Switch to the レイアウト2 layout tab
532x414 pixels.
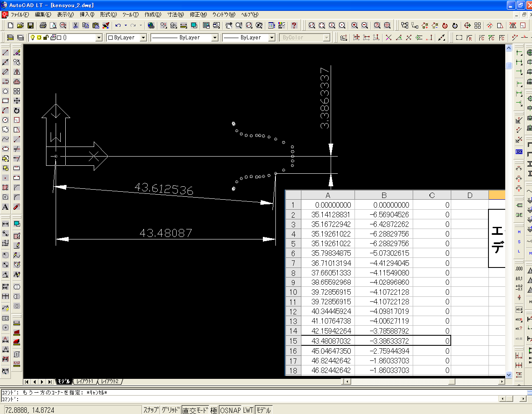[x=110, y=382]
